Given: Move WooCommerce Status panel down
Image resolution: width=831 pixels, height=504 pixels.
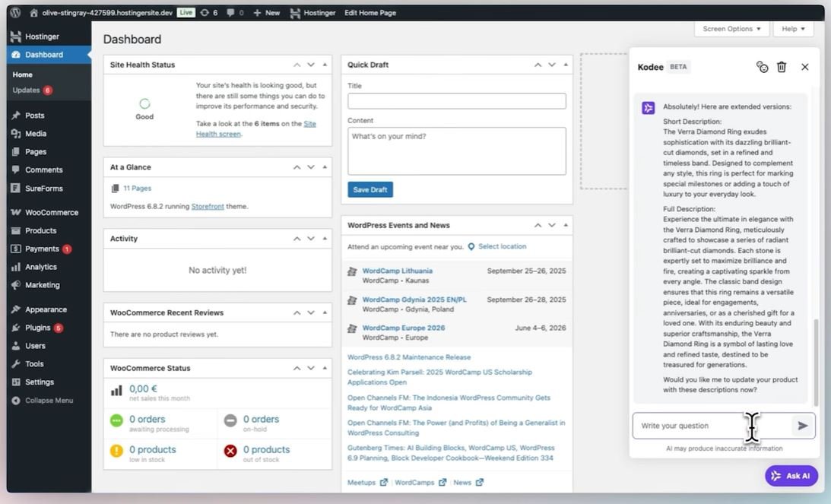Looking at the screenshot, I should 311,368.
